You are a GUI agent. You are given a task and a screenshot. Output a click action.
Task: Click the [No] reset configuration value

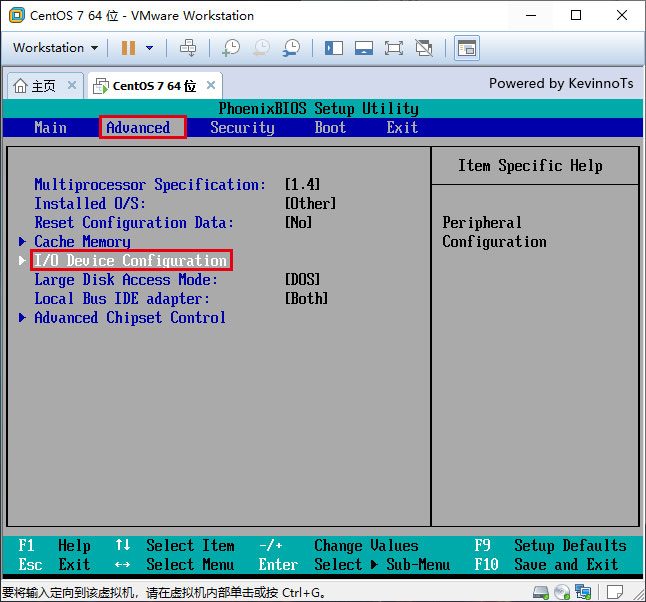299,223
